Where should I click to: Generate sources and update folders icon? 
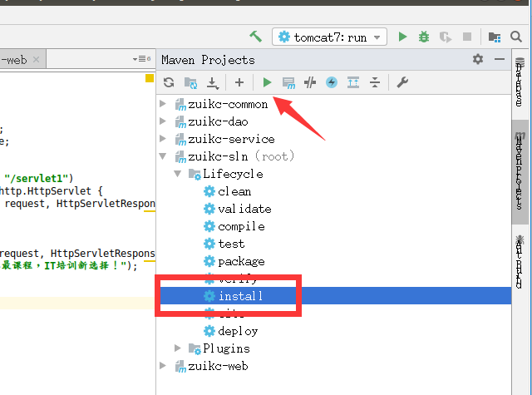click(190, 82)
